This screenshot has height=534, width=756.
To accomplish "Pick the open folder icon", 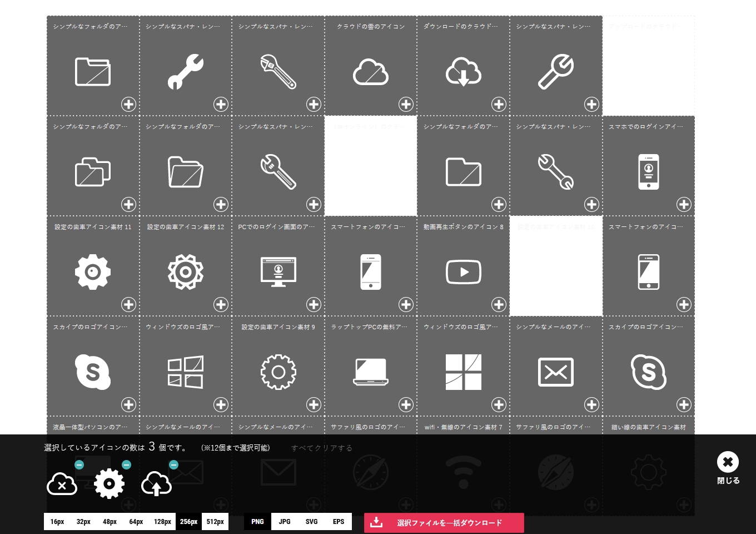I will point(186,172).
